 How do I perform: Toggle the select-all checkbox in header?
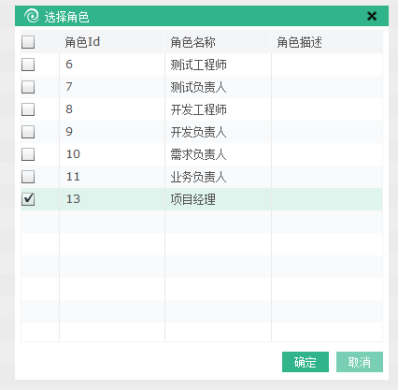click(28, 42)
